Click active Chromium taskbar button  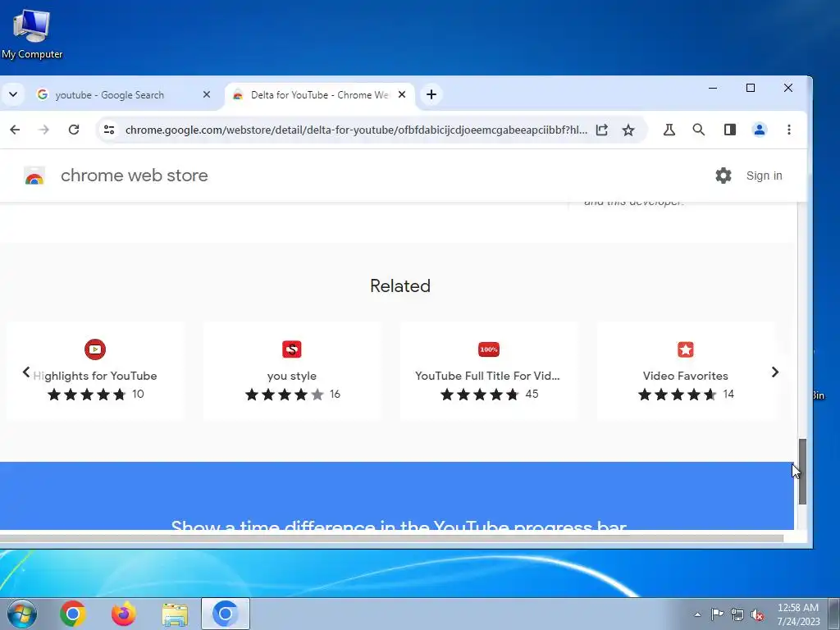[x=226, y=614]
